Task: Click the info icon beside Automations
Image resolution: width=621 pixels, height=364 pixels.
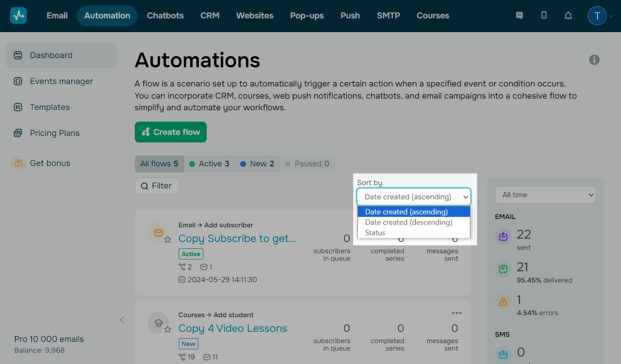Action: point(594,60)
